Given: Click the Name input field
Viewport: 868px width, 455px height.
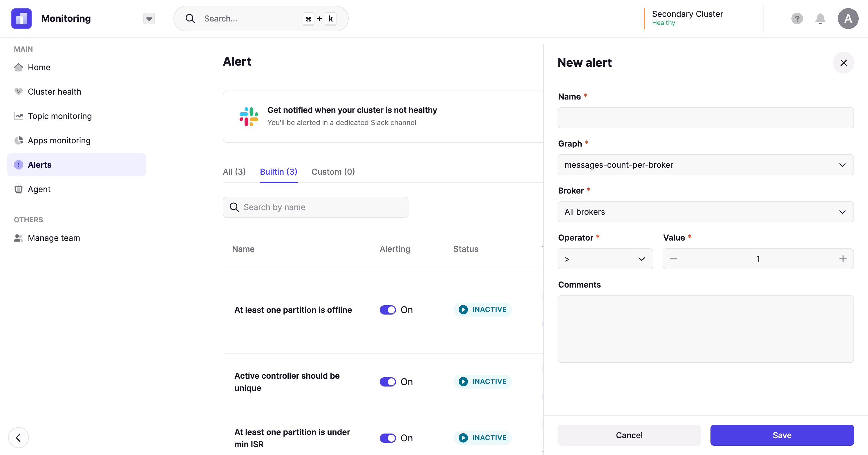Looking at the screenshot, I should pos(706,118).
